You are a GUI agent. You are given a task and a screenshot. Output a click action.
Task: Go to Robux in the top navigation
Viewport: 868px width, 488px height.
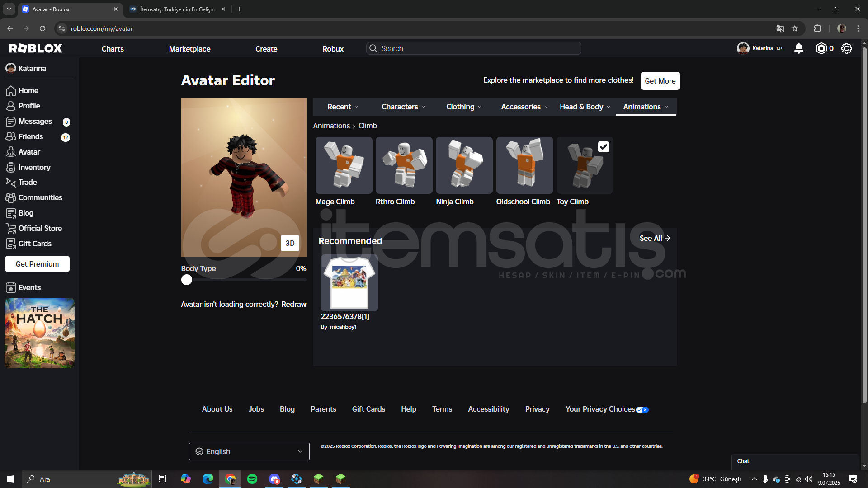[x=333, y=49]
